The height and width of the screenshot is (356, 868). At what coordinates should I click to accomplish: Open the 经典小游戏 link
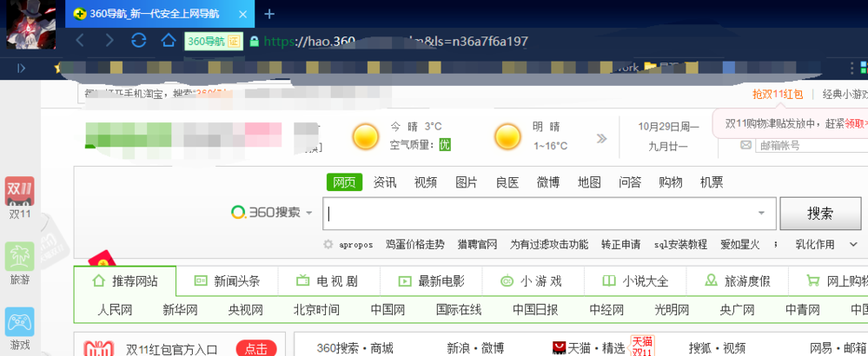click(845, 94)
